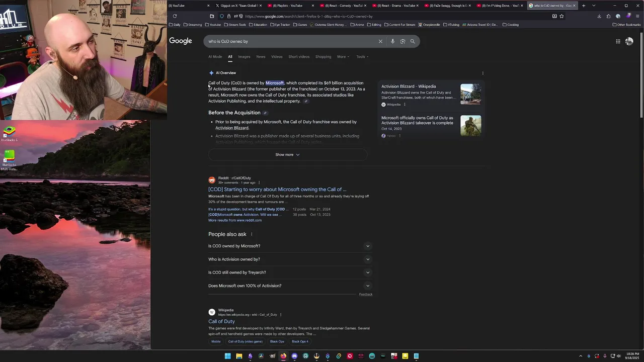Click the 'Black Ops 4' sitelink chip
The height and width of the screenshot is (362, 644).
click(x=300, y=341)
